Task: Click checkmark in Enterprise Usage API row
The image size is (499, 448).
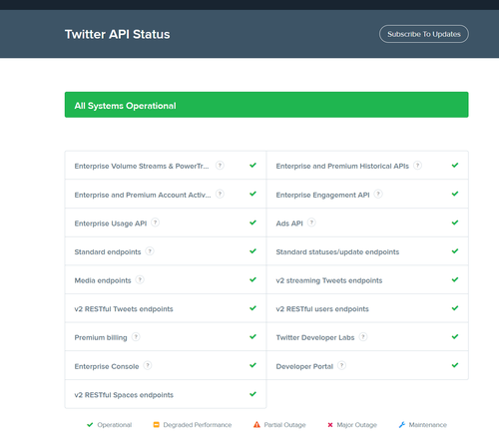Action: click(252, 223)
